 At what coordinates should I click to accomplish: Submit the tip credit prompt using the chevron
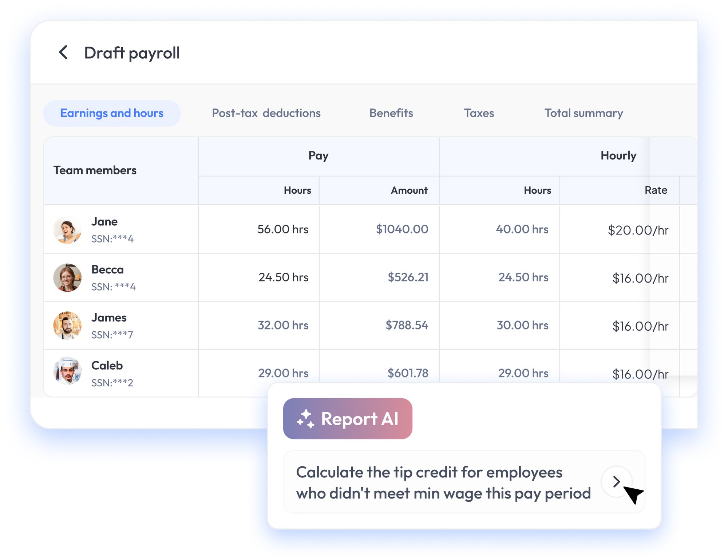pos(616,482)
